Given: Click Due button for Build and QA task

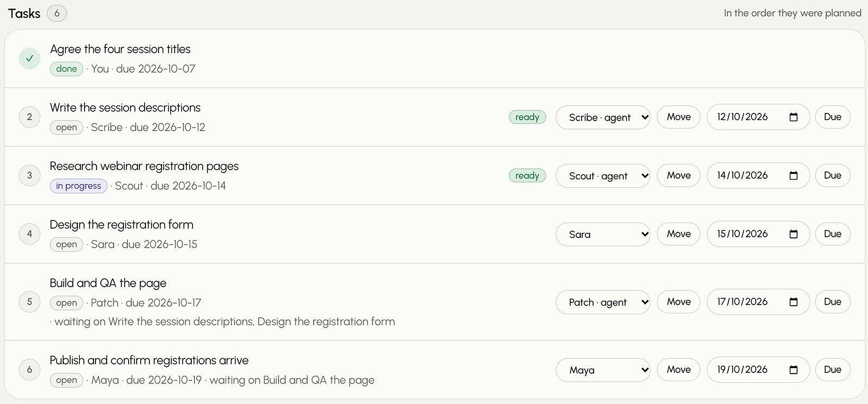Looking at the screenshot, I should tap(833, 302).
